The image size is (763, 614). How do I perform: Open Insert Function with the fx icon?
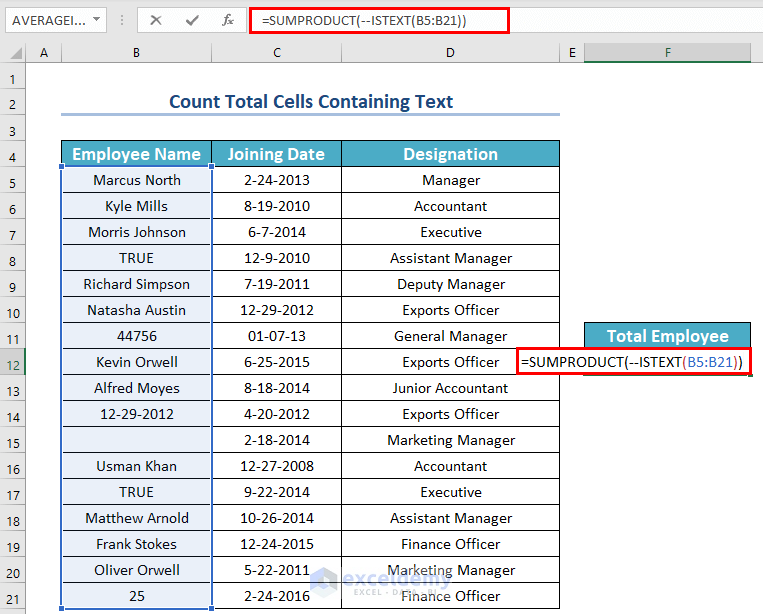(x=228, y=20)
